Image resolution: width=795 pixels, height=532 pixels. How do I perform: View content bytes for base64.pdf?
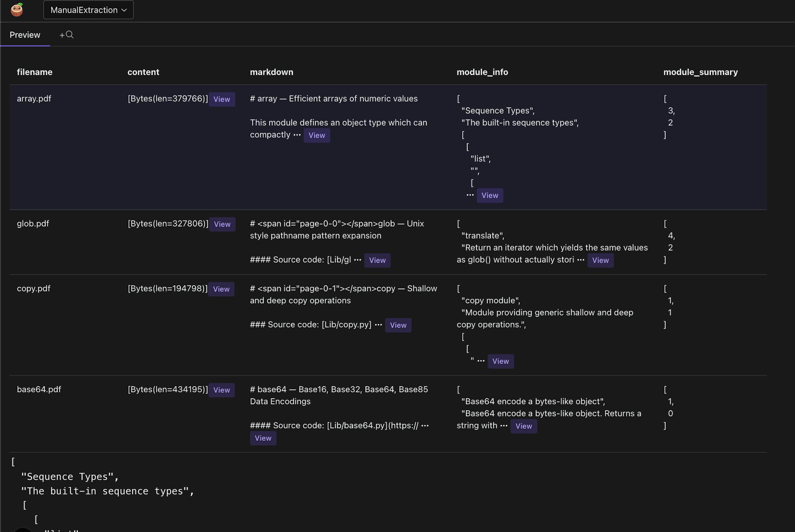[x=221, y=390]
